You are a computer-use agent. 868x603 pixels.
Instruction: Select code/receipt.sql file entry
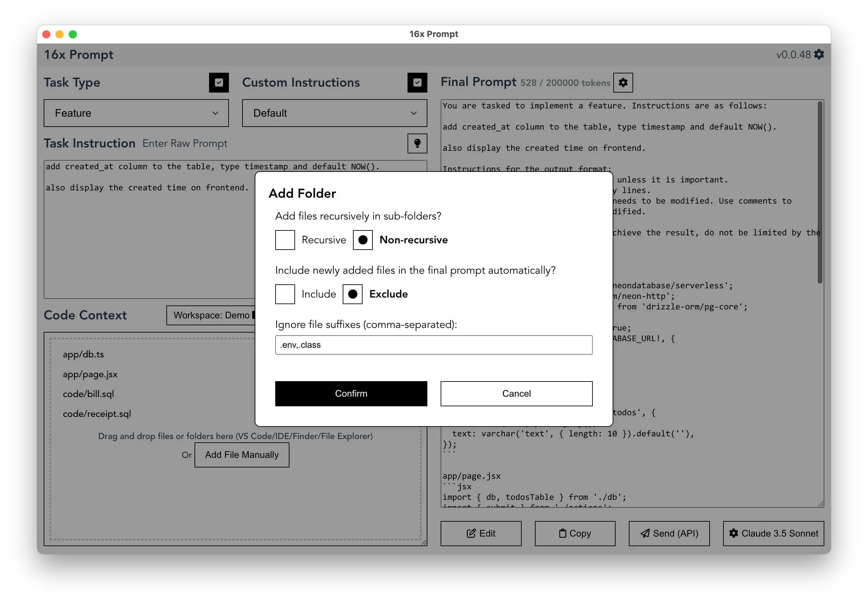click(97, 414)
